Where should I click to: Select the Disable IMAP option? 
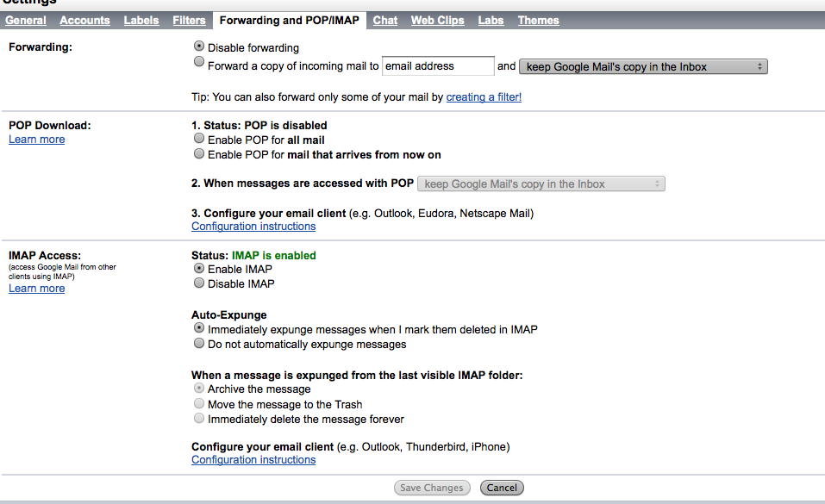point(199,283)
